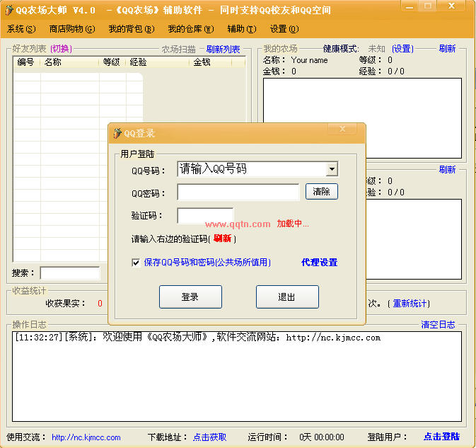The image size is (476, 448).
Task: Open the 系统(S) menu
Action: [x=21, y=29]
